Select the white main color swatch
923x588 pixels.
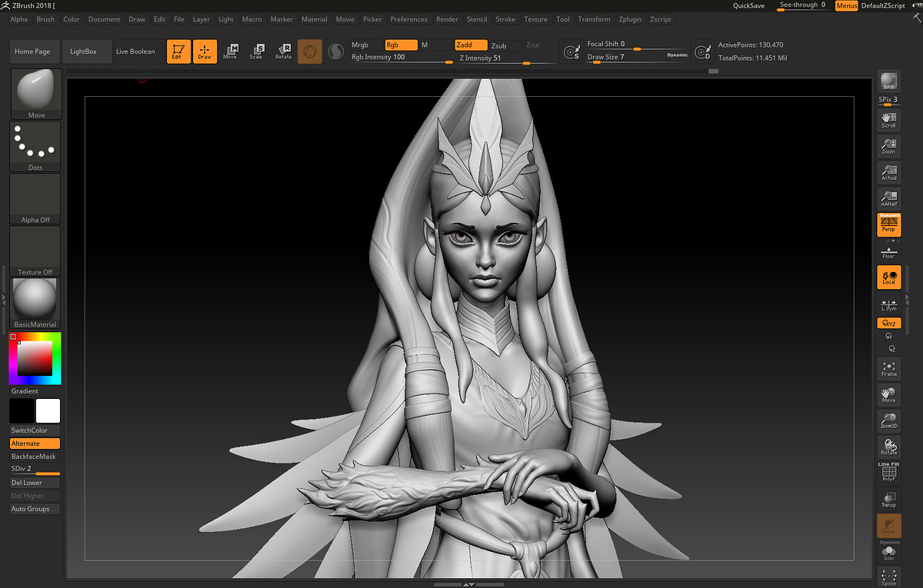point(48,410)
